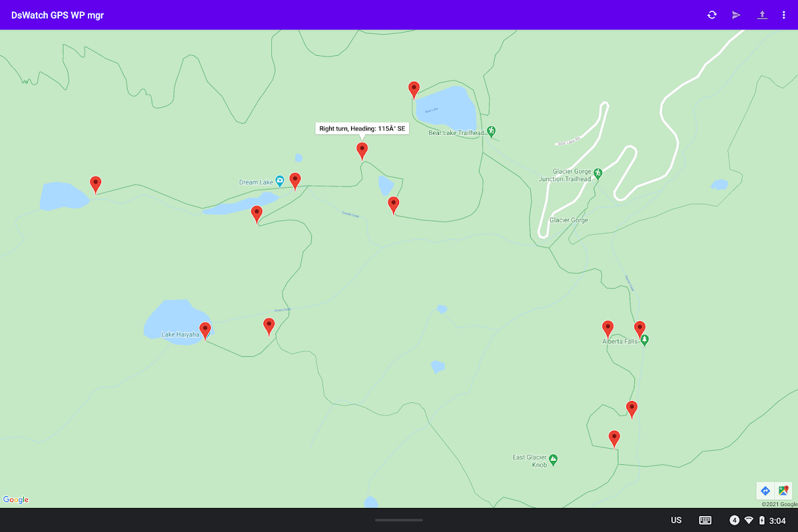798x532 pixels.
Task: Click the Alberta Falls map label
Action: 620,342
